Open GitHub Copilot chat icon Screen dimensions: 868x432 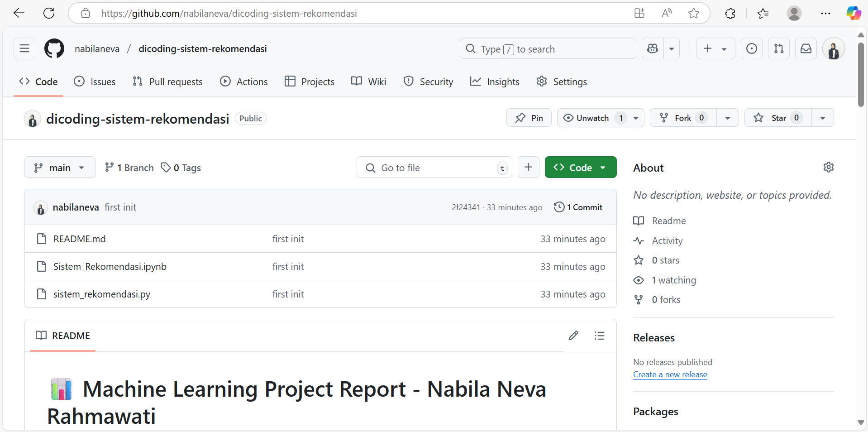653,48
